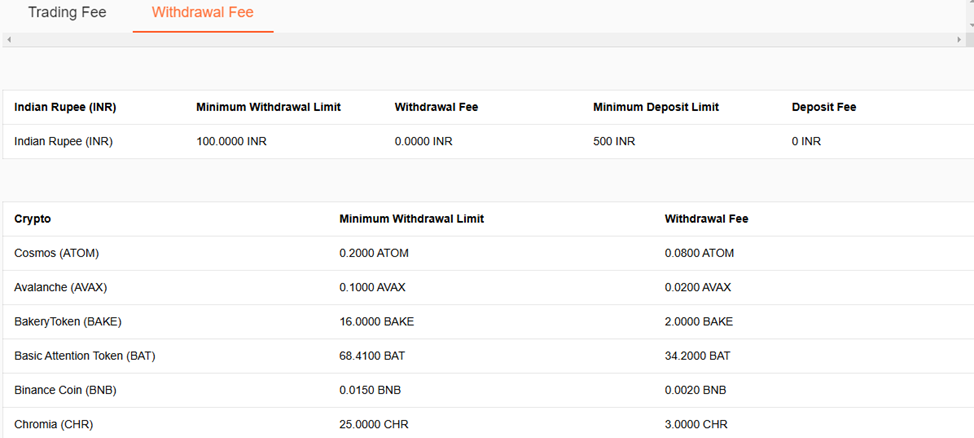The height and width of the screenshot is (438, 974).
Task: Select the Binance Coin (BNB) row name
Action: 64,389
